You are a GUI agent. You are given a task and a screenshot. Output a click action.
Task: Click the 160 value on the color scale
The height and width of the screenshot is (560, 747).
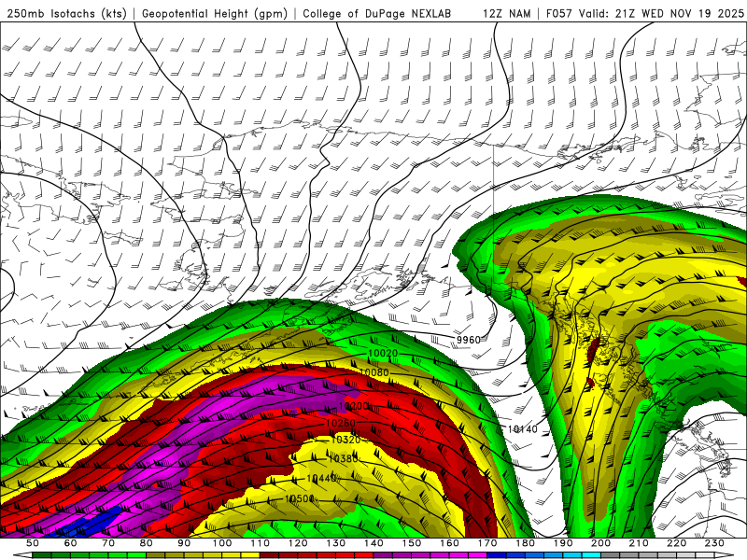click(x=449, y=543)
